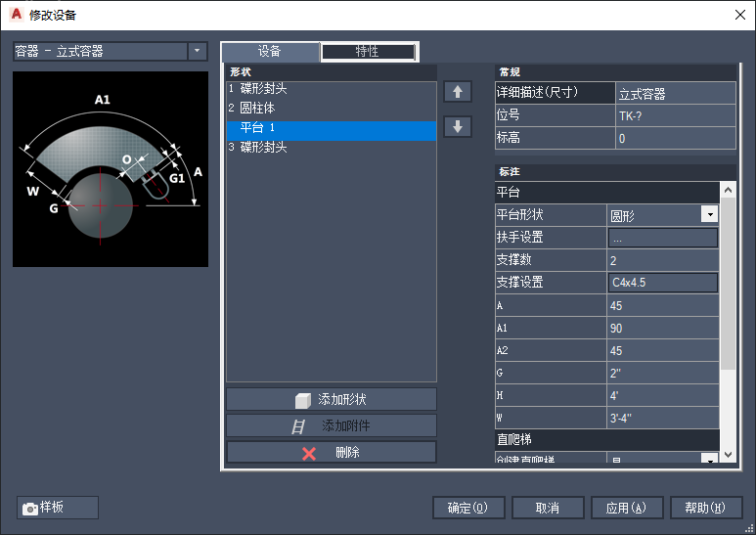The height and width of the screenshot is (535, 756).
Task: Click the 位号 label
Action: tap(509, 115)
